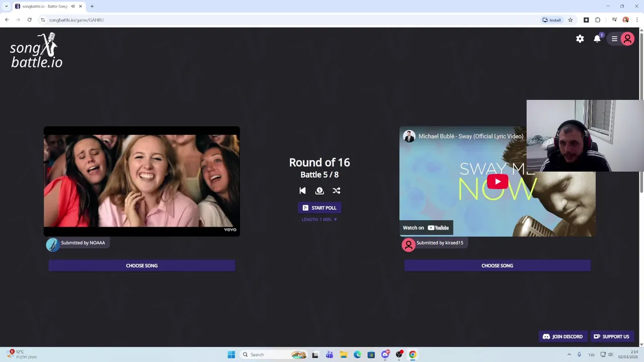644x362 pixels.
Task: Click the left vevo video player
Action: click(x=142, y=182)
